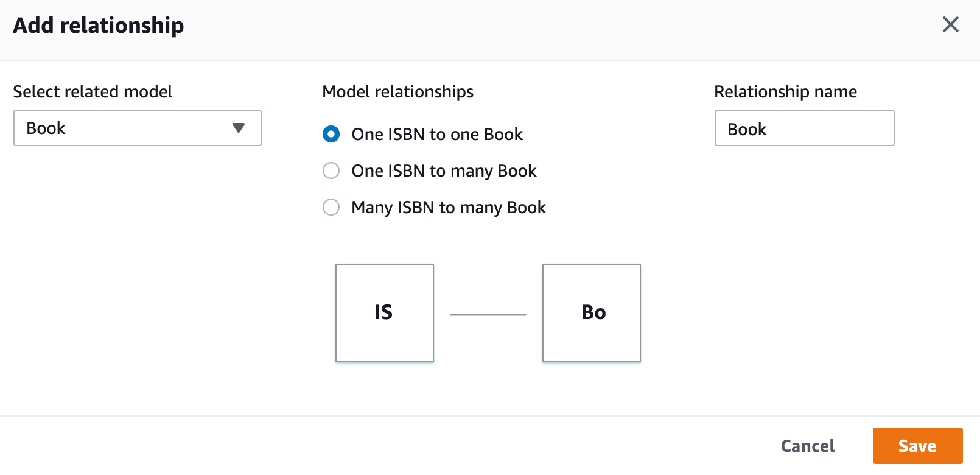Close the Add relationship dialog
The height and width of the screenshot is (475, 980).
(950, 24)
